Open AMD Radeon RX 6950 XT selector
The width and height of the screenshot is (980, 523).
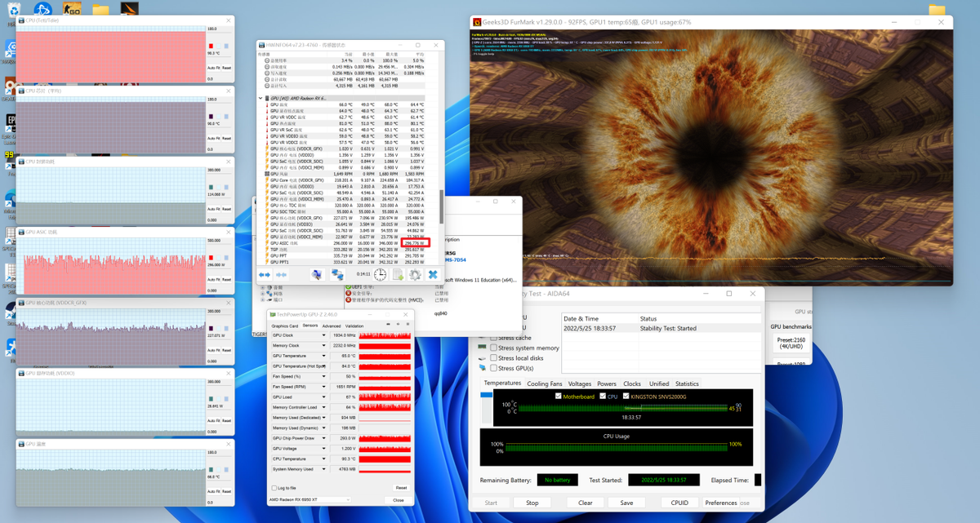(310, 499)
